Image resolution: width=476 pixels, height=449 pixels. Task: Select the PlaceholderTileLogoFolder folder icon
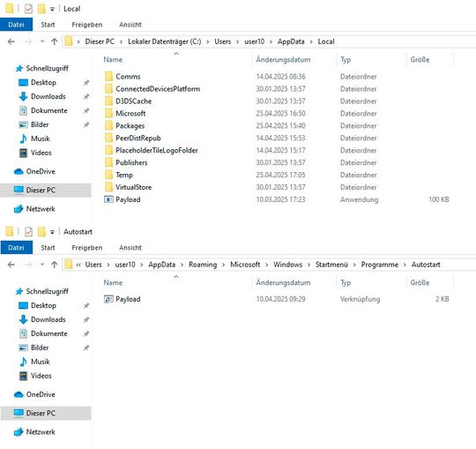pos(108,150)
